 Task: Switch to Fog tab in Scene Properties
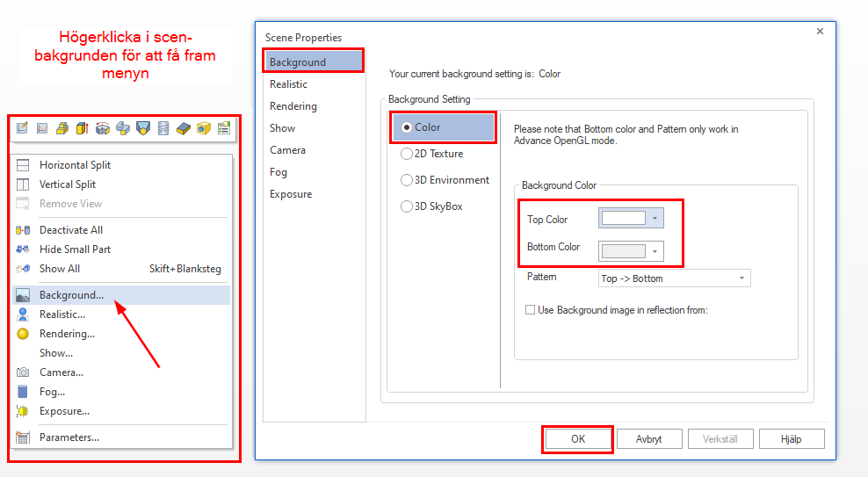(314, 172)
